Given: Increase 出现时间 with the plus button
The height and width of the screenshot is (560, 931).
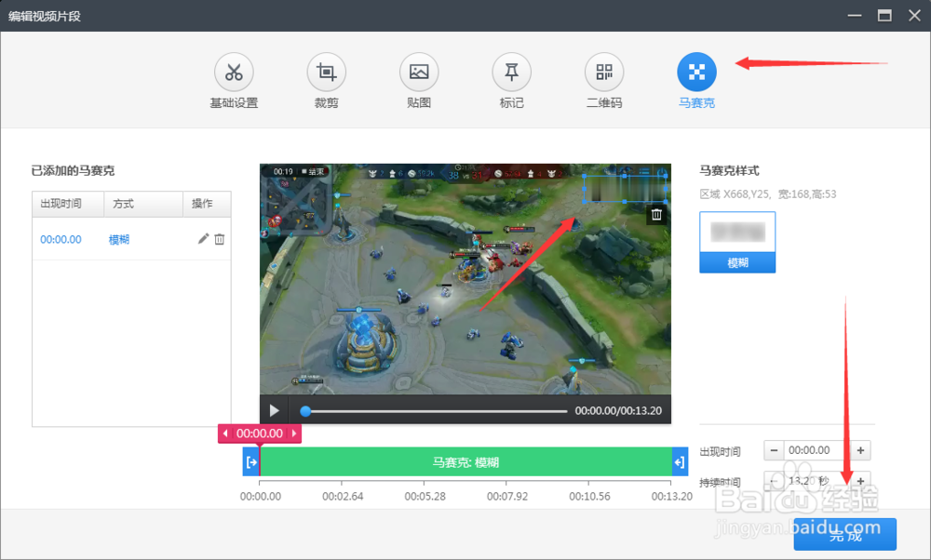Looking at the screenshot, I should tap(861, 450).
